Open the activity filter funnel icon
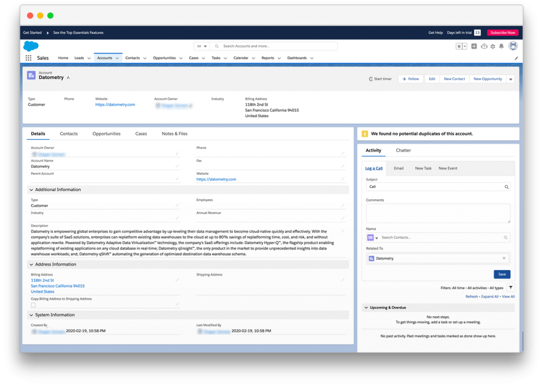Viewport: 543px width, 392px height. click(x=511, y=288)
